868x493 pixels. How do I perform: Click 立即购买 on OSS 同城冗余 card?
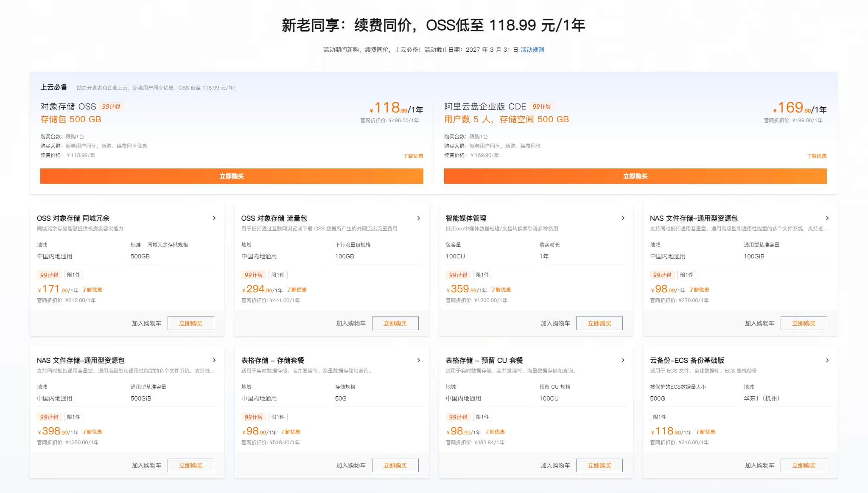(191, 323)
